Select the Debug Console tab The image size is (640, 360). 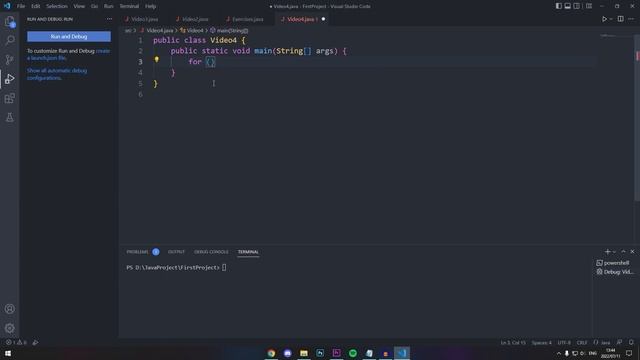tap(211, 252)
